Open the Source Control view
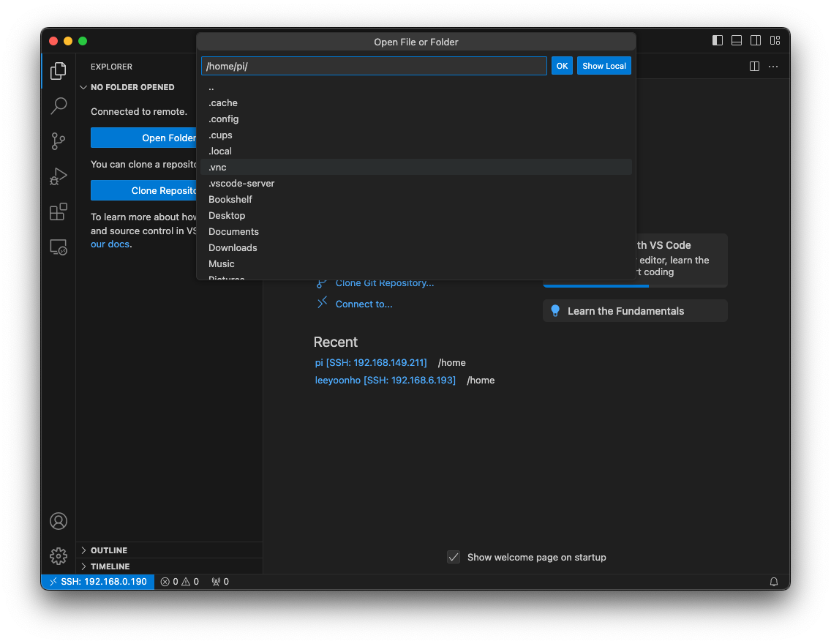This screenshot has width=831, height=644. 59,141
